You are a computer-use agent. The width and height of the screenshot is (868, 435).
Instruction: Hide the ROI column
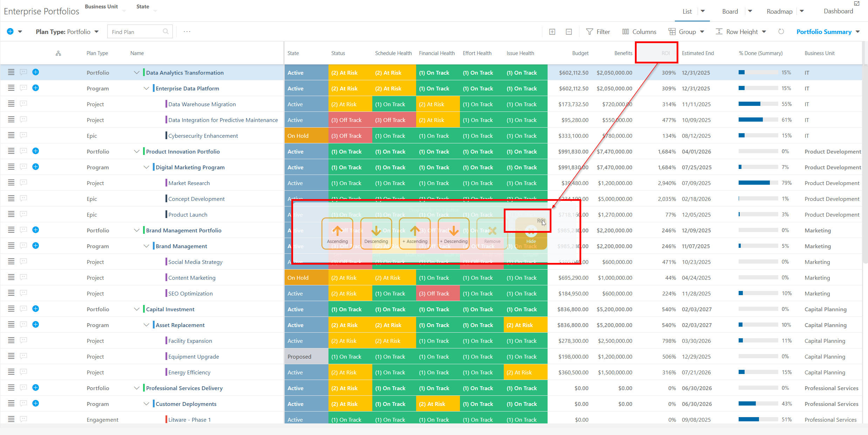click(x=531, y=233)
